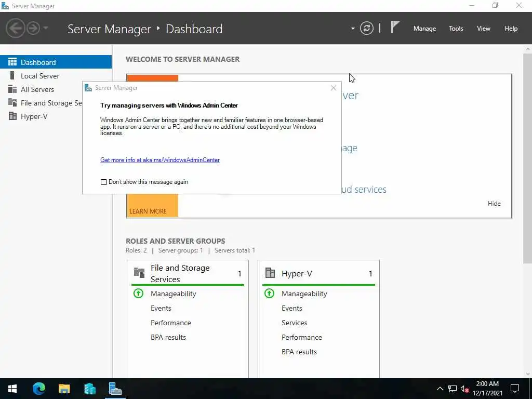Click server count in File and Storage tile
The height and width of the screenshot is (399, 532).
point(240,273)
